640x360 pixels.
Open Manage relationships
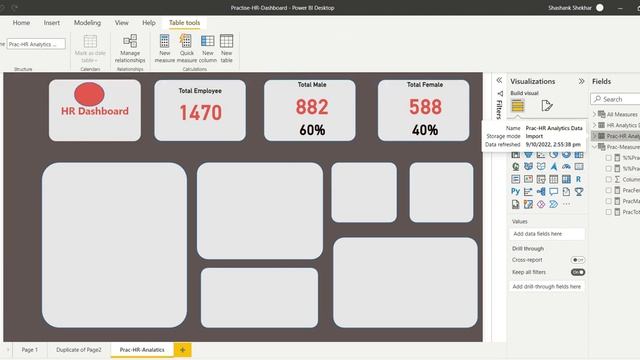pyautogui.click(x=130, y=48)
